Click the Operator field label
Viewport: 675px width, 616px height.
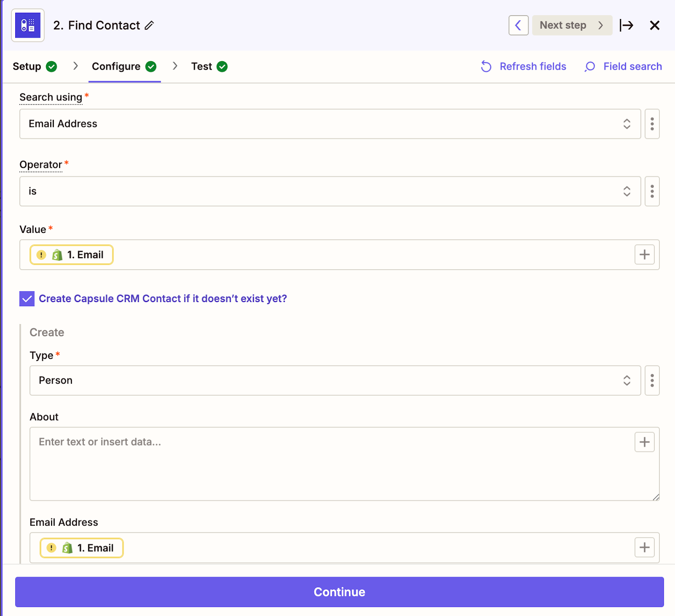(41, 165)
